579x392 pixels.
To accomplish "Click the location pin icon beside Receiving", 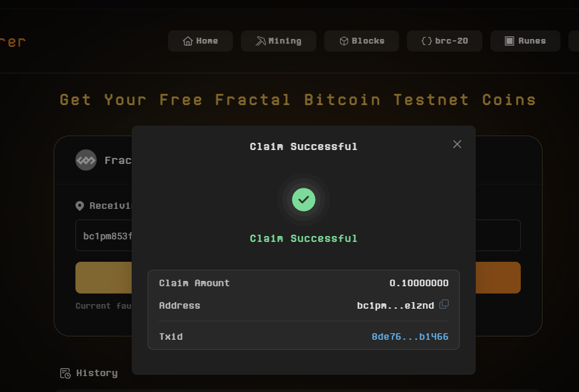I will (x=80, y=206).
